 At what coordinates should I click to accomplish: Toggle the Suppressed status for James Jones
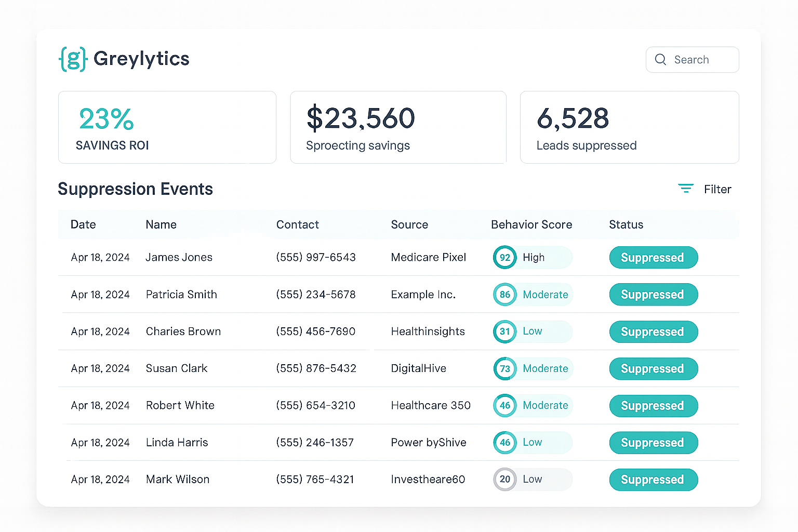click(x=653, y=257)
